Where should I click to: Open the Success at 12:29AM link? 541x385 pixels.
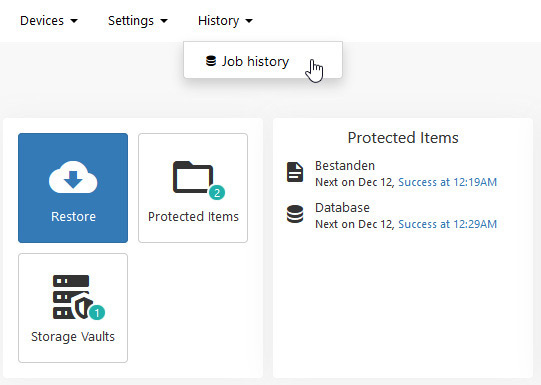point(447,224)
